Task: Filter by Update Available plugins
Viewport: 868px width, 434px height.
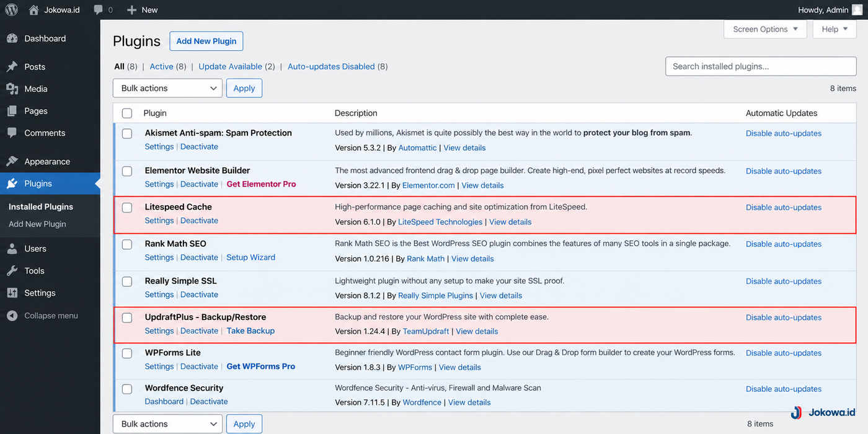Action: pos(230,66)
